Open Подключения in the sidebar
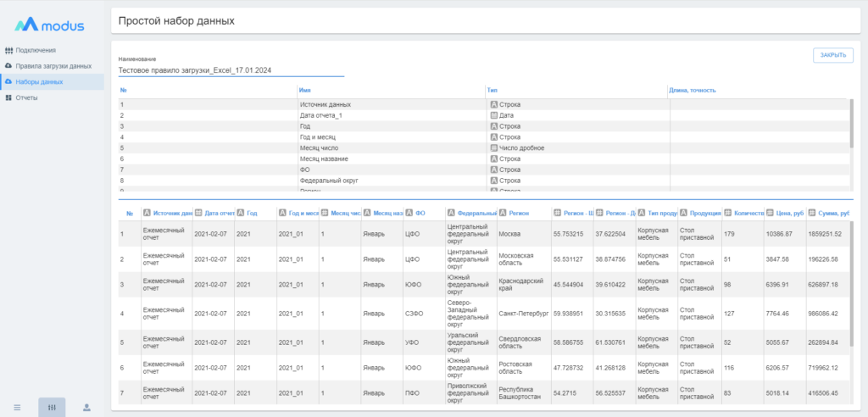The width and height of the screenshot is (868, 417). (x=36, y=50)
